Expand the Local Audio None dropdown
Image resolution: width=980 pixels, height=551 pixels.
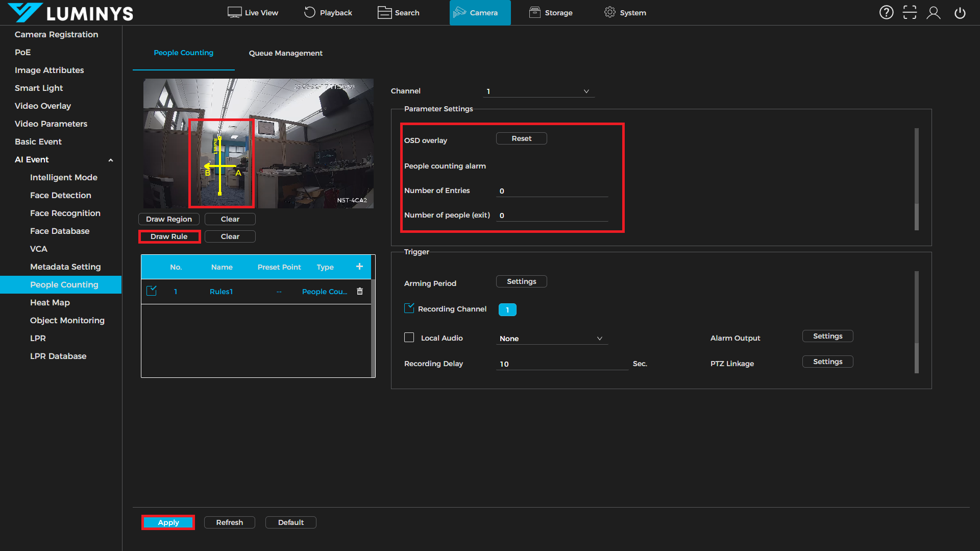coord(551,339)
